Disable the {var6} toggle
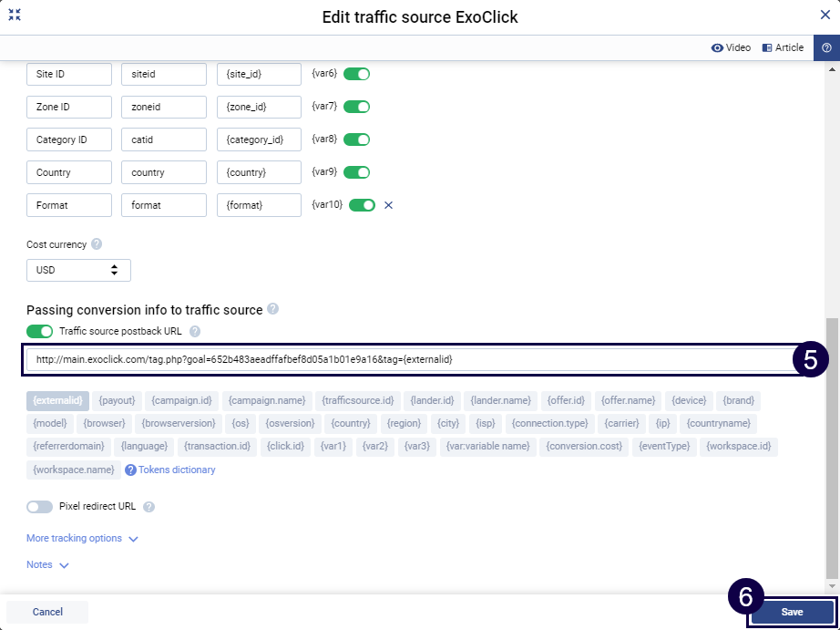 tap(355, 74)
